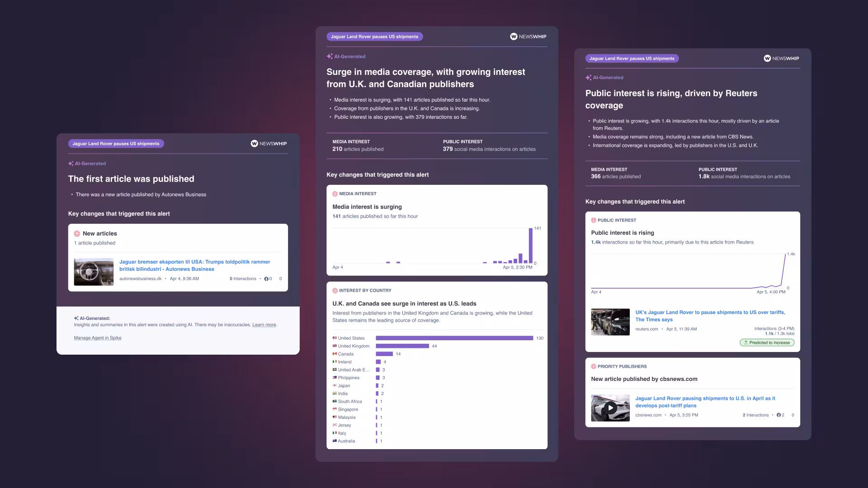The width and height of the screenshot is (868, 488).
Task: Click the Facebook icon in the Autonews article row
Action: (266, 279)
